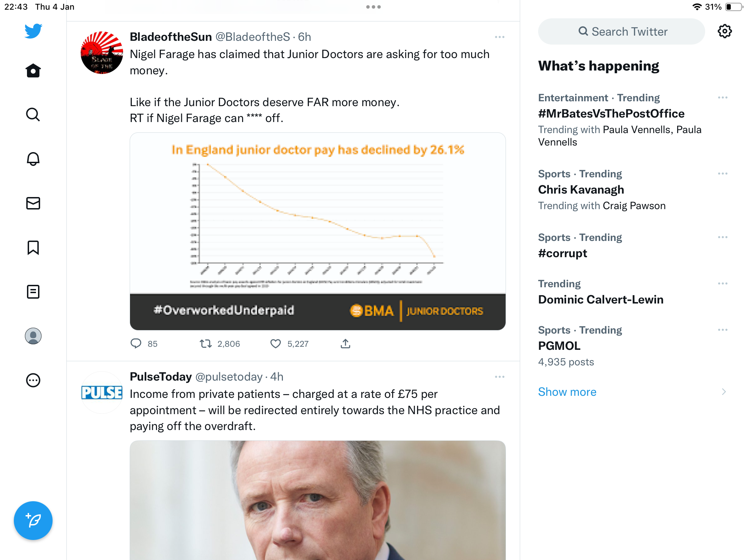The image size is (747, 560).
Task: Open the @pulsetoday profile handle
Action: tap(229, 377)
